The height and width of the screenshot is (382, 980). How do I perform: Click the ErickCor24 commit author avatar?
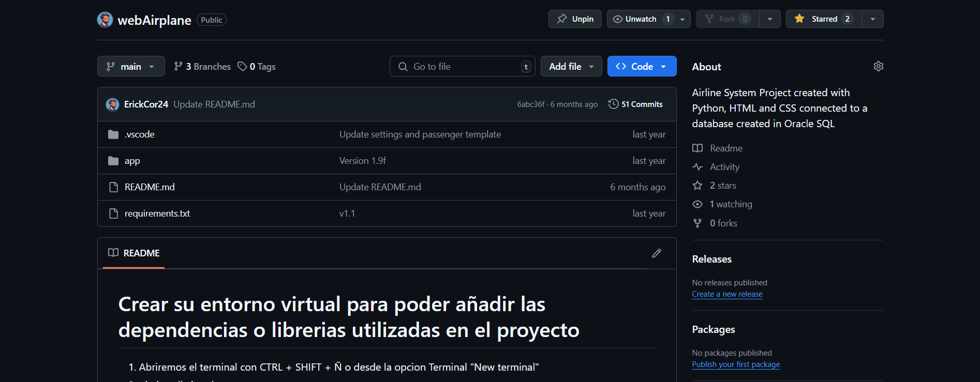pyautogui.click(x=113, y=104)
